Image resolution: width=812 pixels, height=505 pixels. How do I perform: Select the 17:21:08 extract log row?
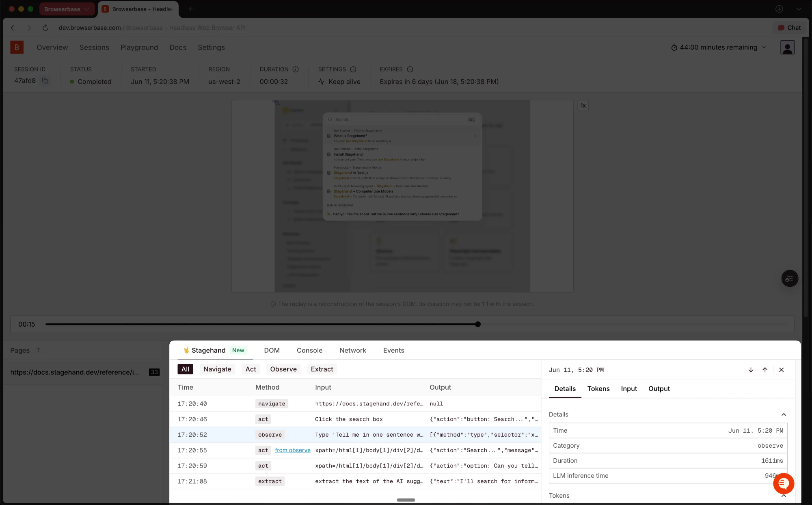tap(355, 481)
